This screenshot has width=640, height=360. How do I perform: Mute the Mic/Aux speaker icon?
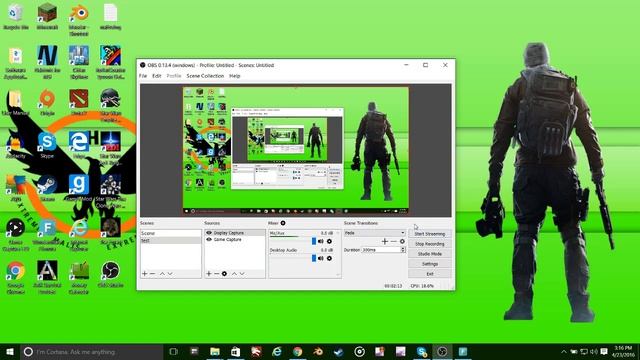[x=321, y=241]
